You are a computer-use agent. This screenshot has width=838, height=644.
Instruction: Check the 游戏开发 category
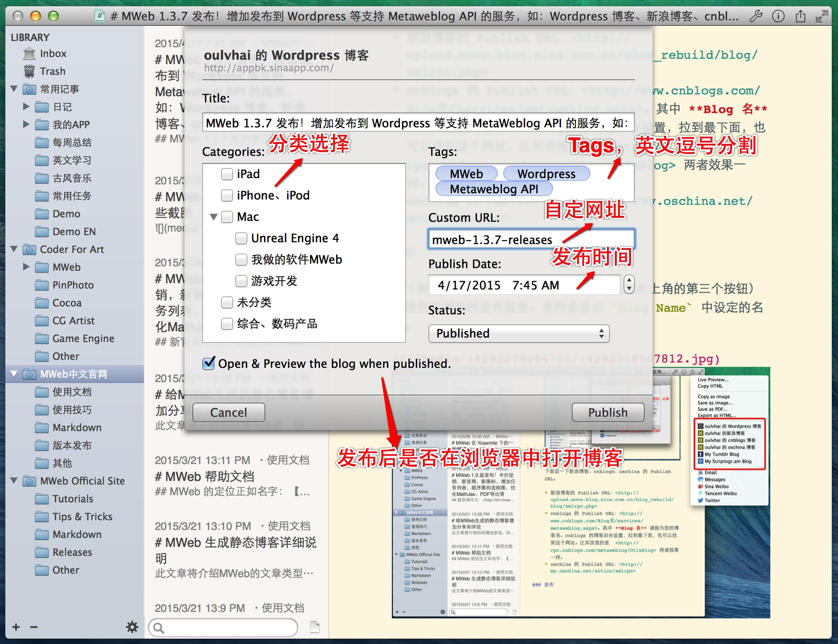[x=241, y=281]
